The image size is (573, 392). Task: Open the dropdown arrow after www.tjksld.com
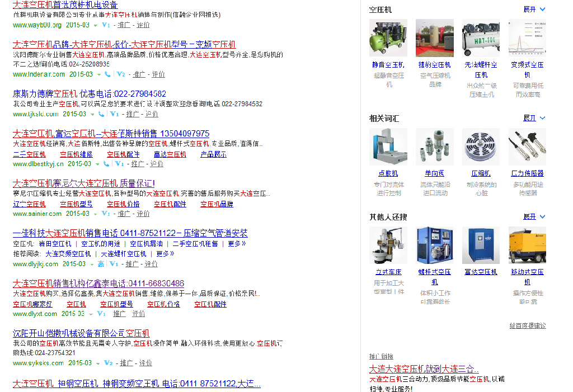pyautogui.click(x=92, y=114)
